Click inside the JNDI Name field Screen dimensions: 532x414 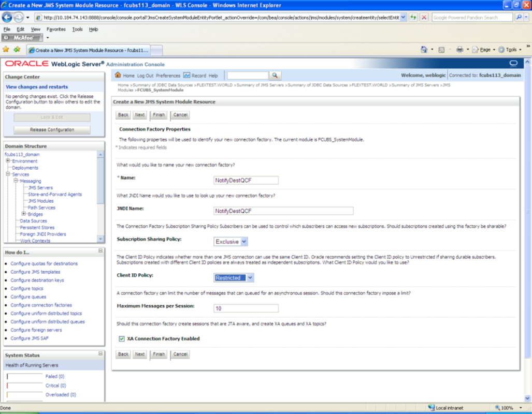[283, 211]
